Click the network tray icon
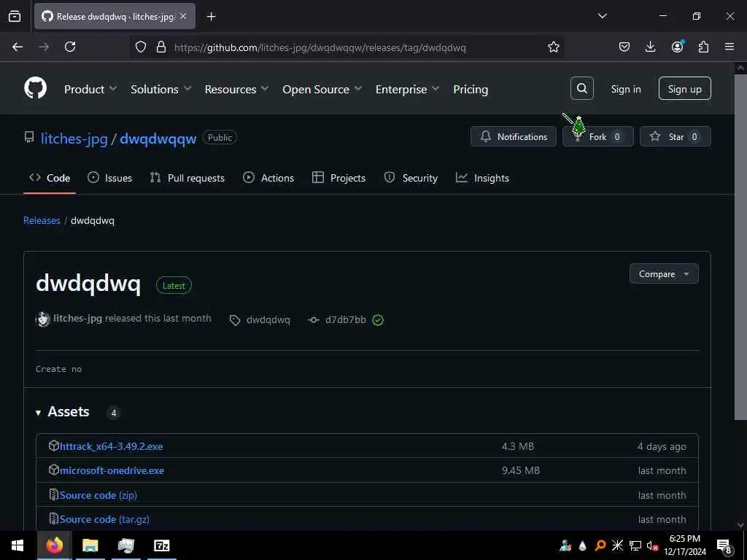The image size is (747, 560). tap(635, 545)
